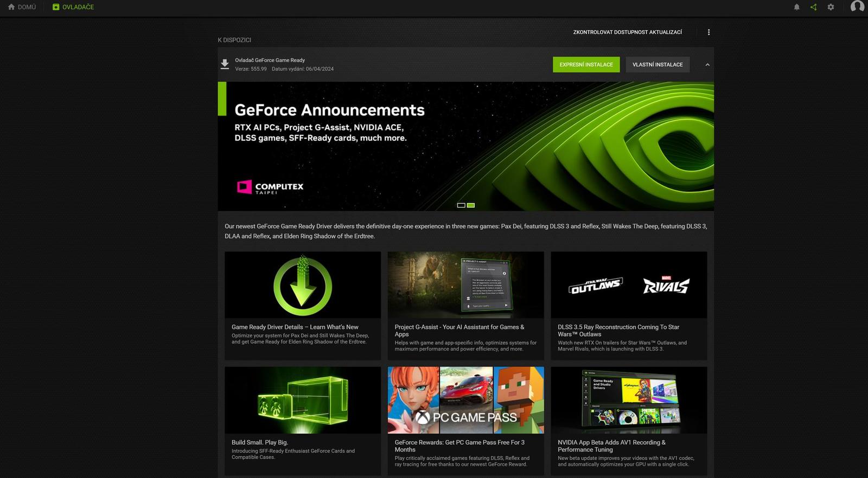Click 'Game Ready Driver Details – Learn What's New' title
Image resolution: width=868 pixels, height=478 pixels.
coord(295,327)
